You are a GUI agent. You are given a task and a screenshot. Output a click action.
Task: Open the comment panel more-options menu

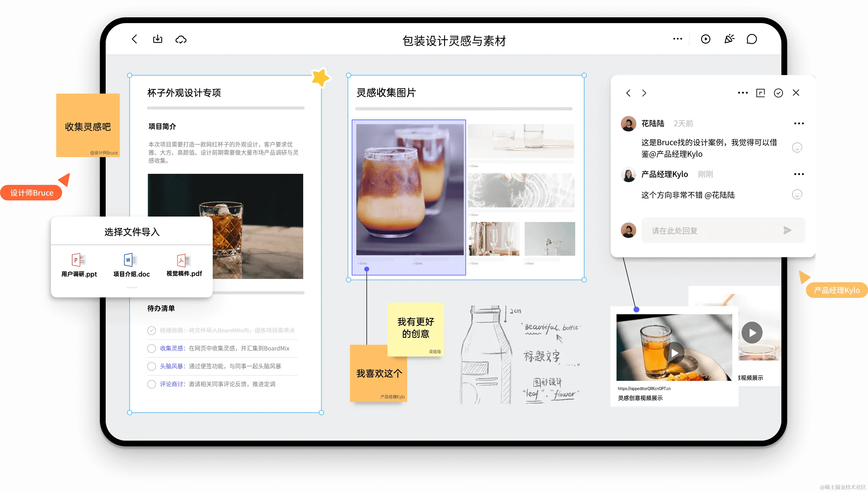point(742,93)
